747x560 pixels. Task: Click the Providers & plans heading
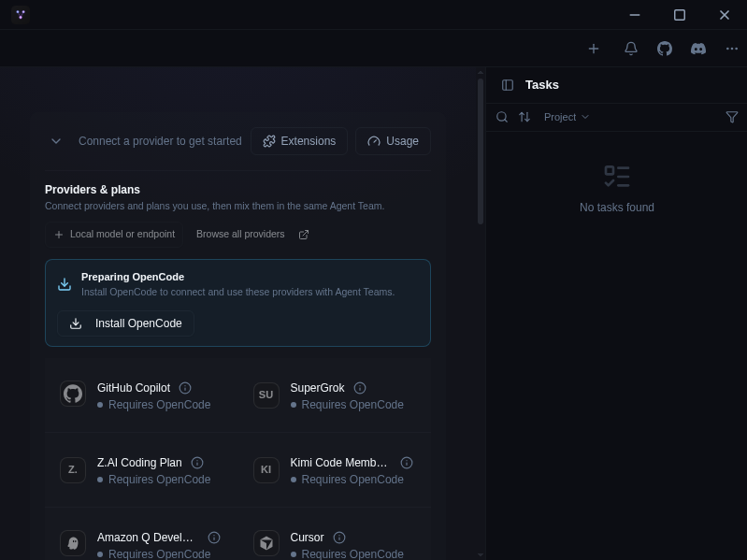coord(93,190)
